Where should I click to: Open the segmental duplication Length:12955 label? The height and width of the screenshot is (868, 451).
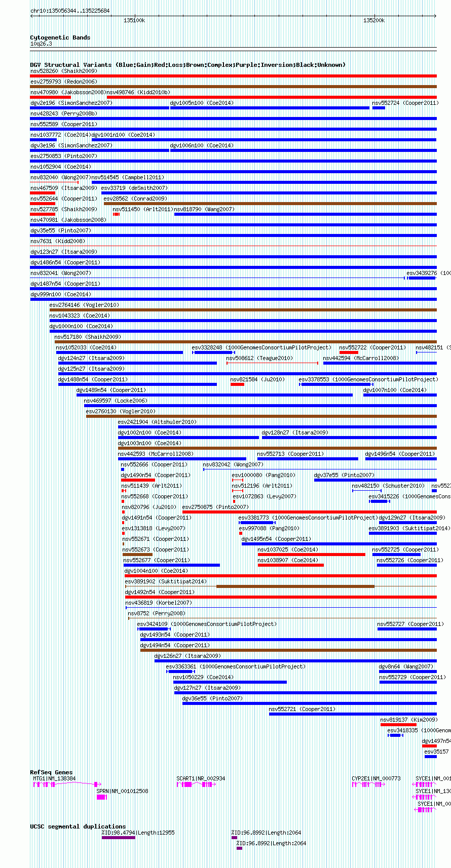pyautogui.click(x=138, y=833)
